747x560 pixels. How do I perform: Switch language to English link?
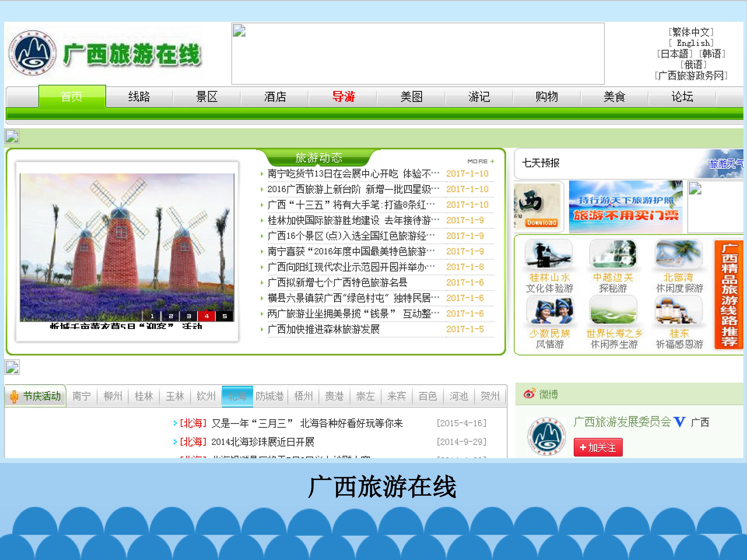click(691, 43)
